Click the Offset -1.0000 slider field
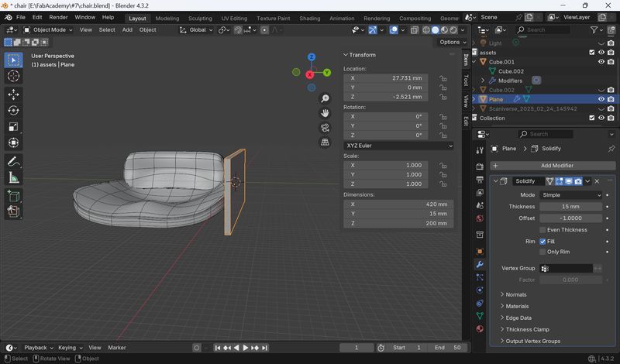Viewport: 620px width, 364px height. pos(571,218)
